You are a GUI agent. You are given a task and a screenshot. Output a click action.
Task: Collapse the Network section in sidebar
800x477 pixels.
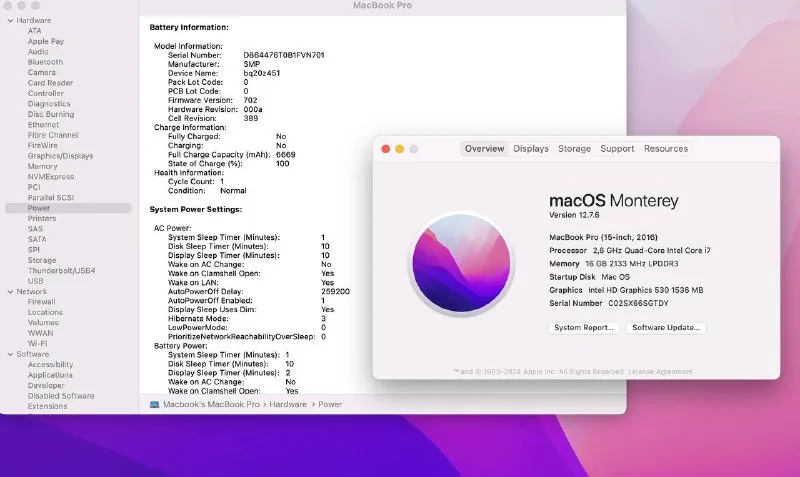pos(10,291)
